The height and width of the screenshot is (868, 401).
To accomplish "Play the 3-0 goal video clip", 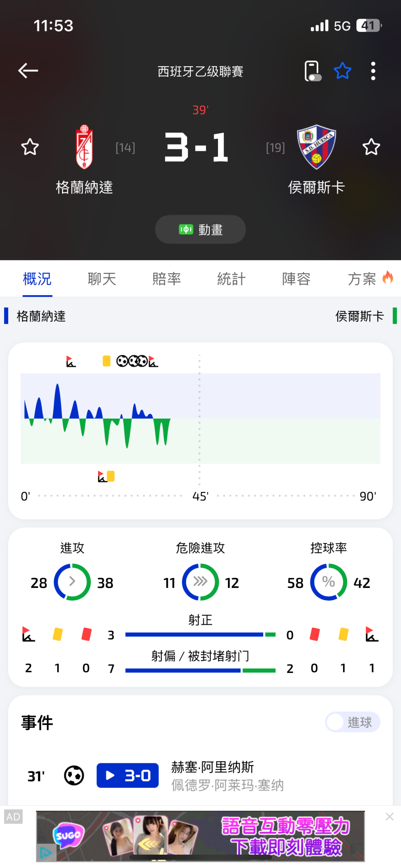I will tap(128, 776).
